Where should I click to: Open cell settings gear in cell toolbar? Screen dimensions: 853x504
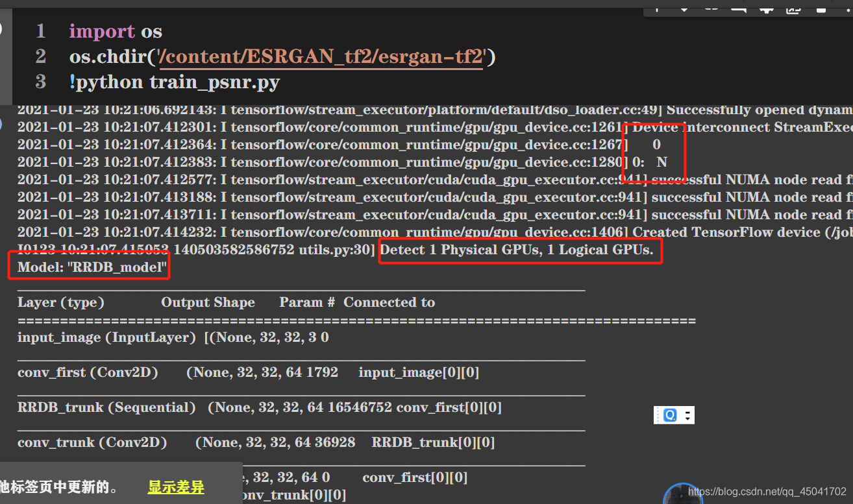point(767,9)
